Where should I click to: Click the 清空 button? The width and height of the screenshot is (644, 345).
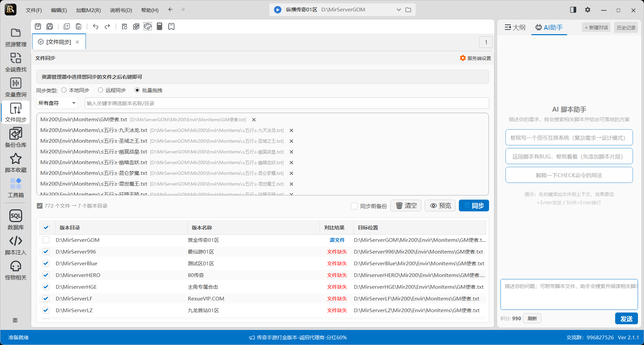pos(406,206)
